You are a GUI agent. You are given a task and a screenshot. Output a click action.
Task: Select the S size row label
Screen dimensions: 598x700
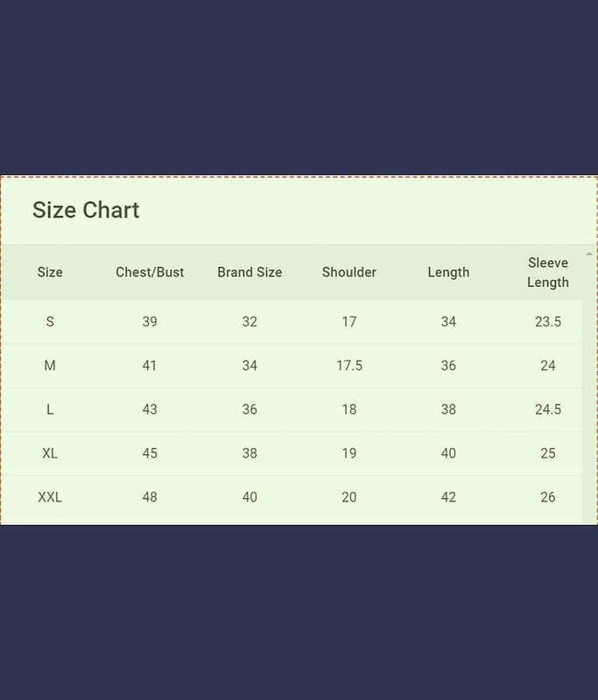pyautogui.click(x=50, y=322)
